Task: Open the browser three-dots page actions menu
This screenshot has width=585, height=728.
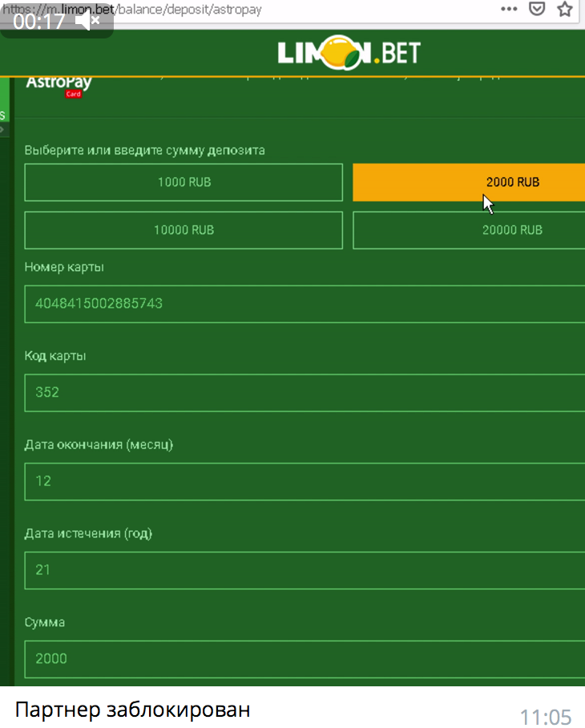Action: click(x=509, y=9)
